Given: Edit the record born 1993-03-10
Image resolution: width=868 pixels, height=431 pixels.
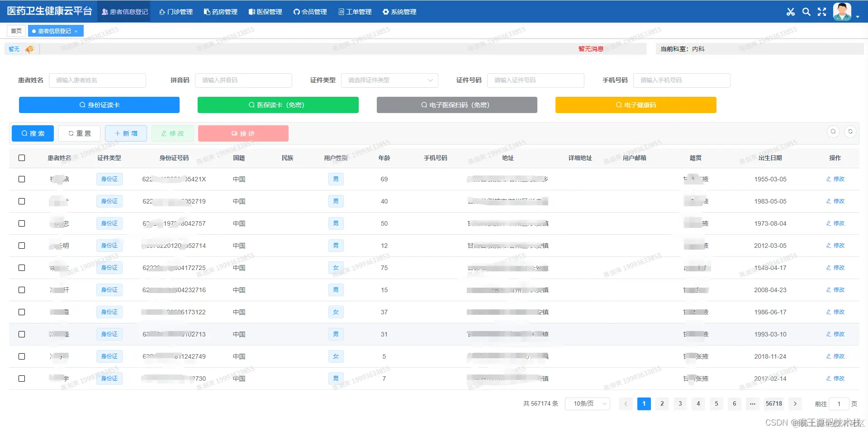Looking at the screenshot, I should click(x=835, y=334).
